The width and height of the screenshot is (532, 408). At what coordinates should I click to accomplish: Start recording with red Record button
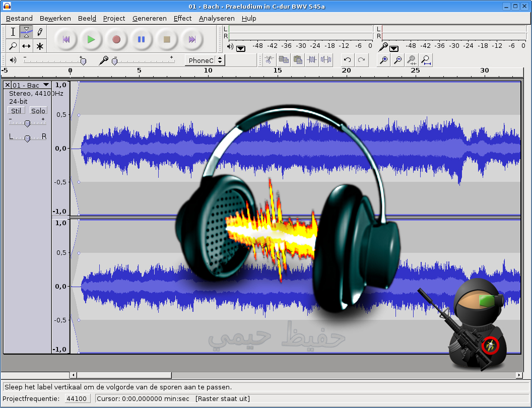pyautogui.click(x=116, y=39)
